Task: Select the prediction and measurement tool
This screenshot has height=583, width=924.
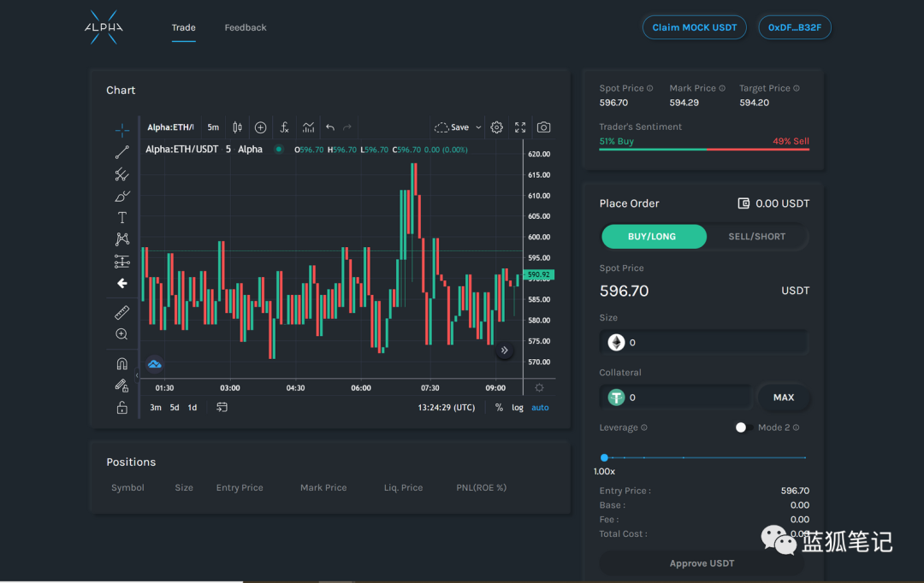Action: (122, 262)
